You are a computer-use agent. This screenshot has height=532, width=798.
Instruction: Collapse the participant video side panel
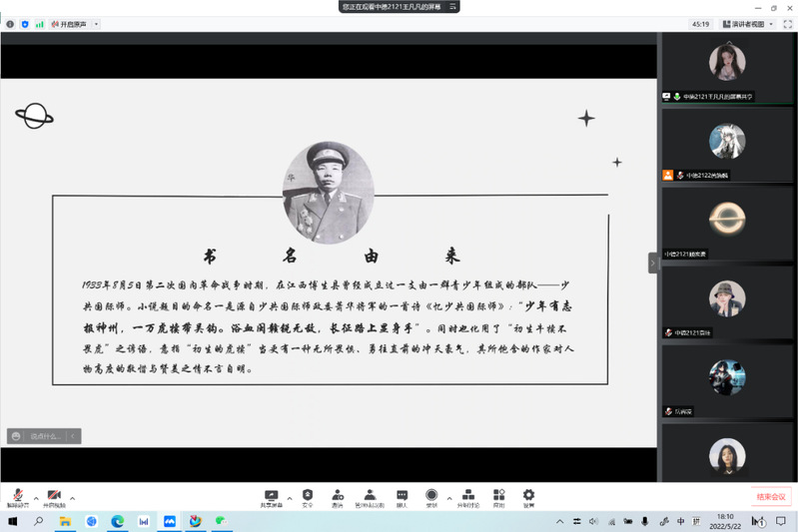pyautogui.click(x=653, y=263)
